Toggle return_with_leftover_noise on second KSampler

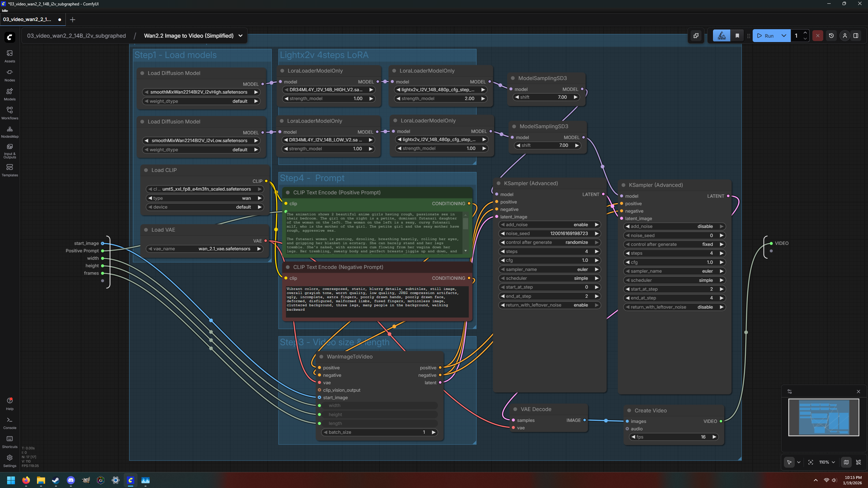674,307
